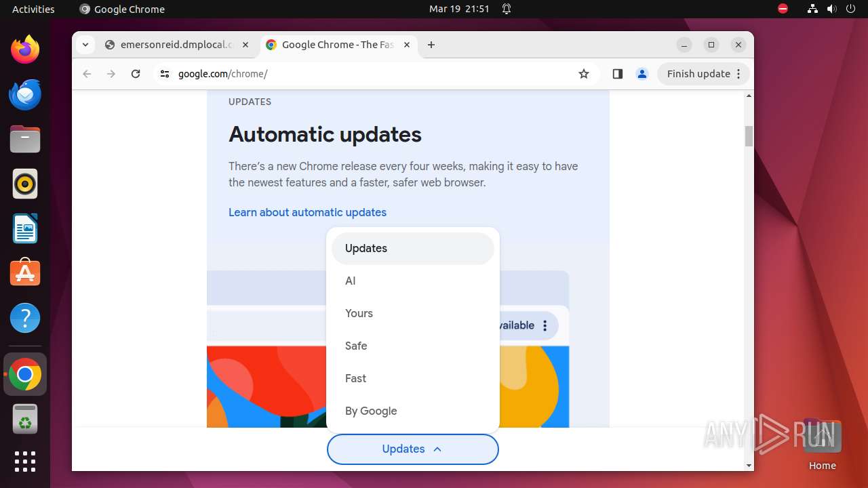The width and height of the screenshot is (868, 488).
Task: Click scrollbar down arrow
Action: (749, 466)
